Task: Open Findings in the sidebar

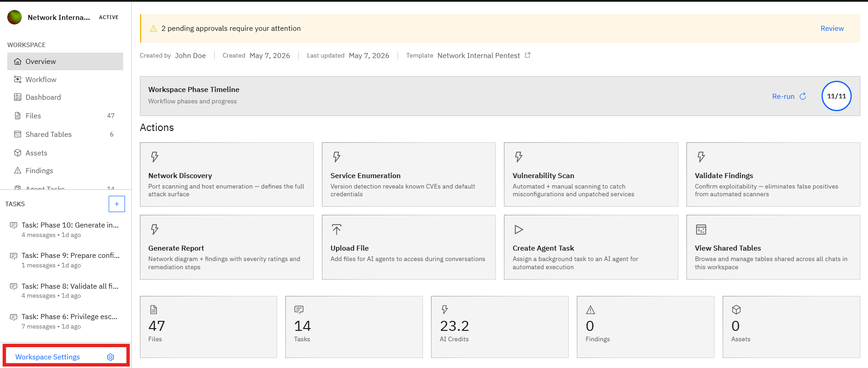Action: (x=65, y=171)
